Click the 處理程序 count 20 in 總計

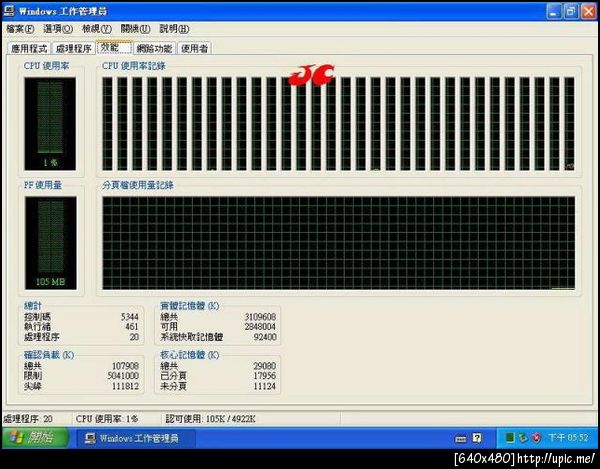[x=134, y=337]
